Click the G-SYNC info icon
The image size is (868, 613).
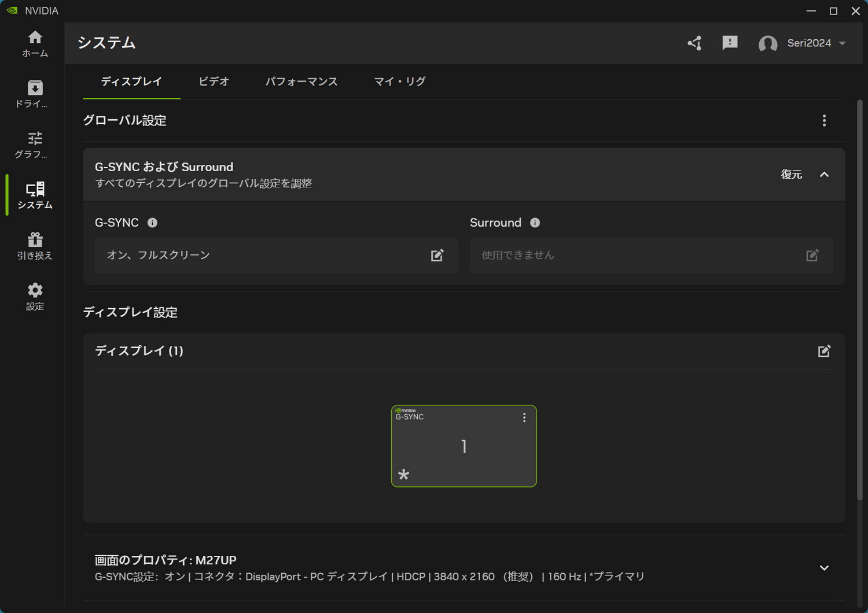[152, 222]
